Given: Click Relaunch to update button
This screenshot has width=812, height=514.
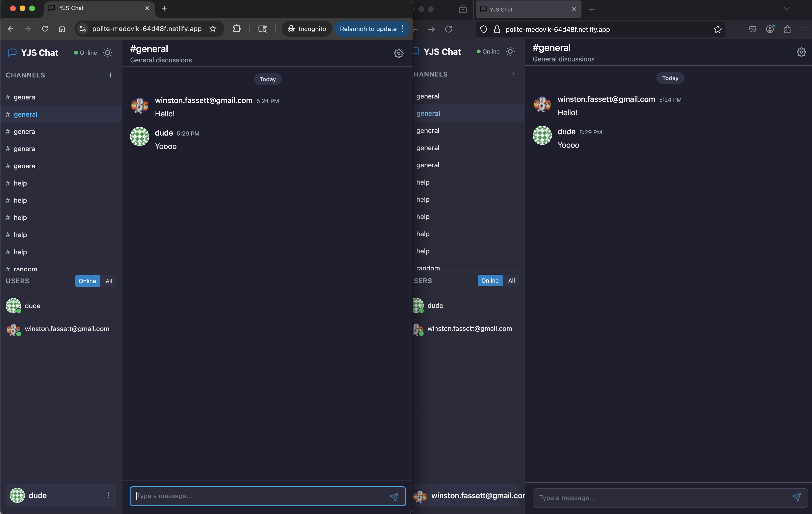Looking at the screenshot, I should [x=368, y=29].
